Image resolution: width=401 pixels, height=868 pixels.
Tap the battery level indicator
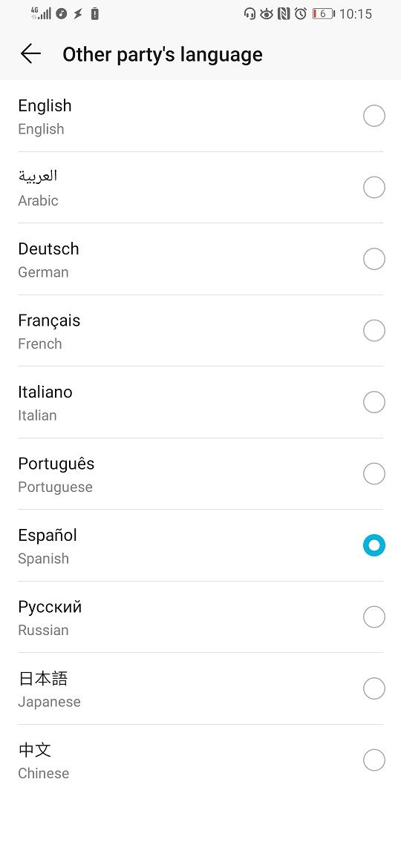pos(324,14)
